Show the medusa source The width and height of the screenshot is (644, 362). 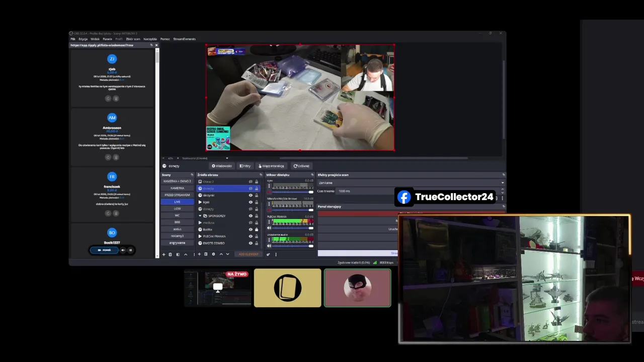(x=251, y=222)
